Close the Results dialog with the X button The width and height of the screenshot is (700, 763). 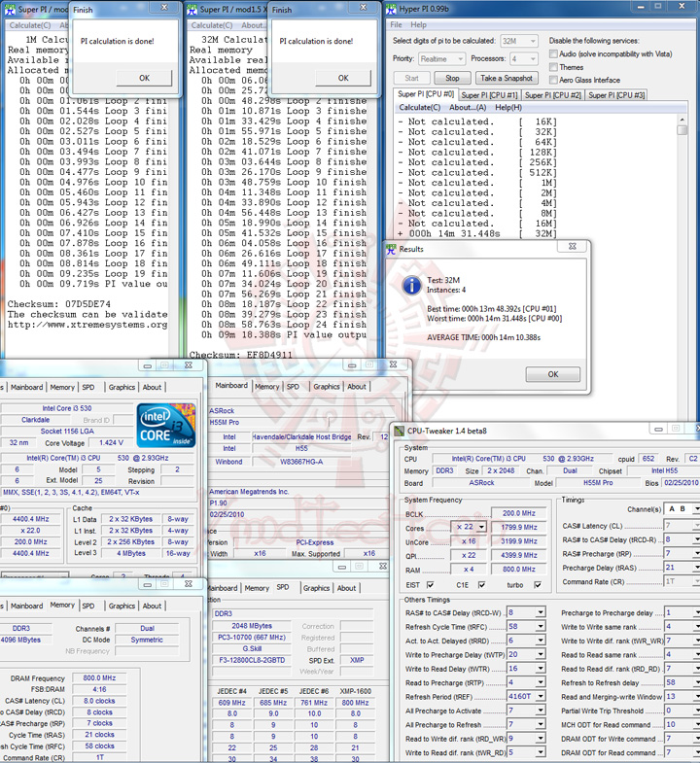pyautogui.click(x=573, y=246)
